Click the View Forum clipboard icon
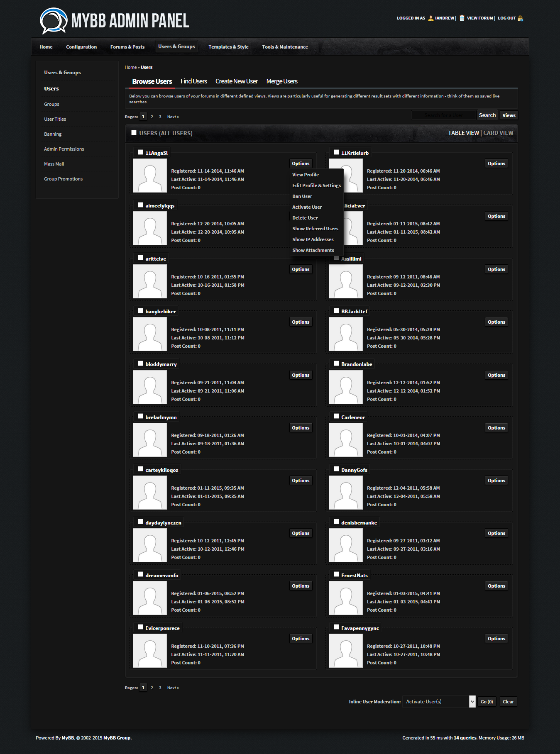This screenshot has width=560, height=754. point(462,18)
